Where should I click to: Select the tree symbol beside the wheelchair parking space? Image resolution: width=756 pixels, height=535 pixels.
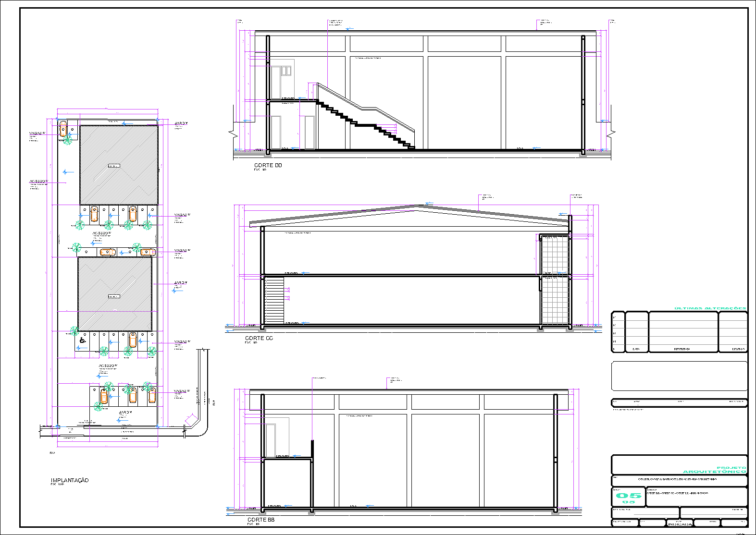pos(74,331)
